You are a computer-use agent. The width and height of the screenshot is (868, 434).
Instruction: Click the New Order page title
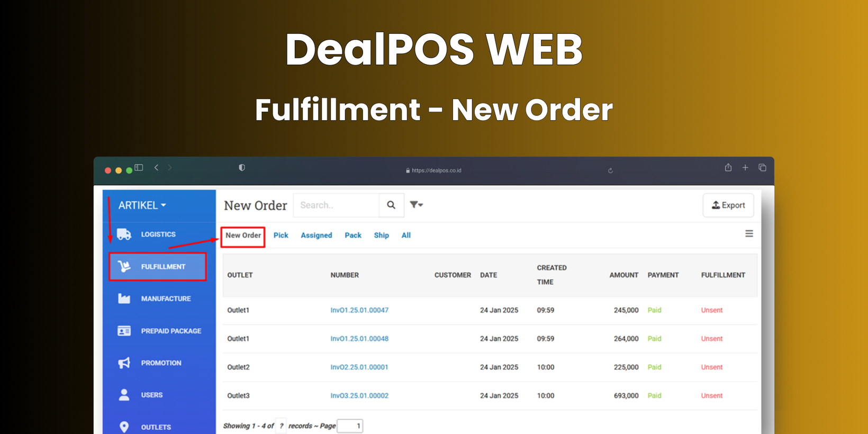[x=255, y=205]
